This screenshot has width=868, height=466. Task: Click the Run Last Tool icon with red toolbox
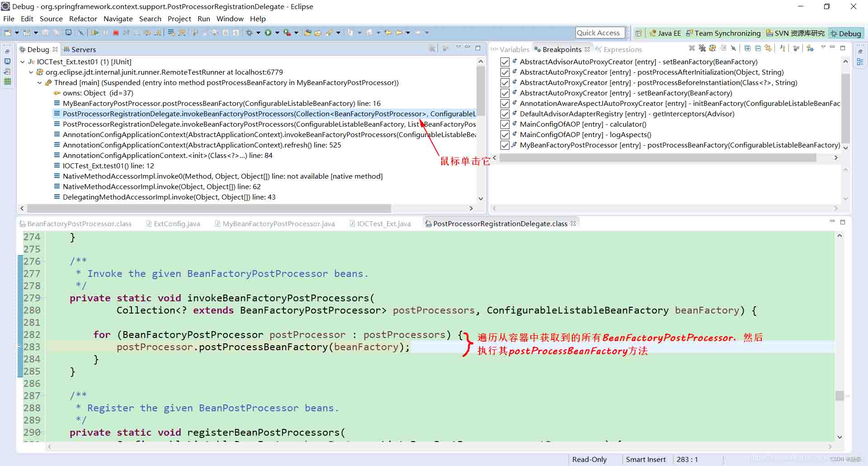pos(287,33)
